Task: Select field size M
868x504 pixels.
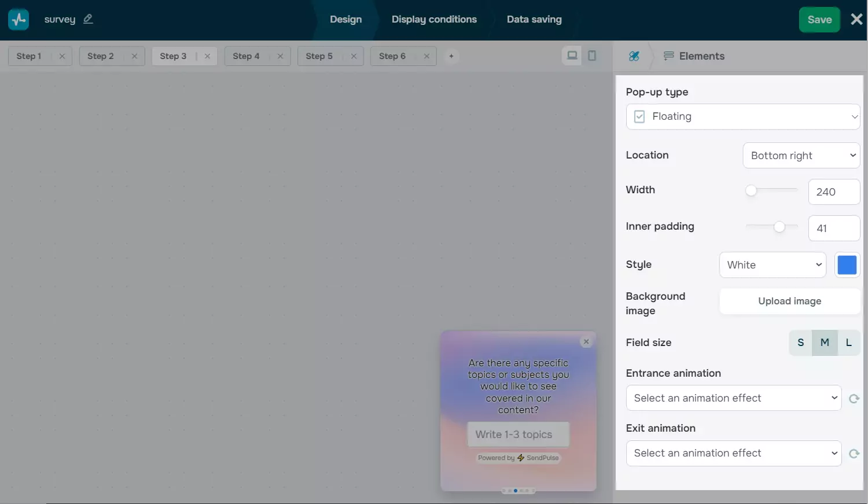Action: click(x=825, y=343)
